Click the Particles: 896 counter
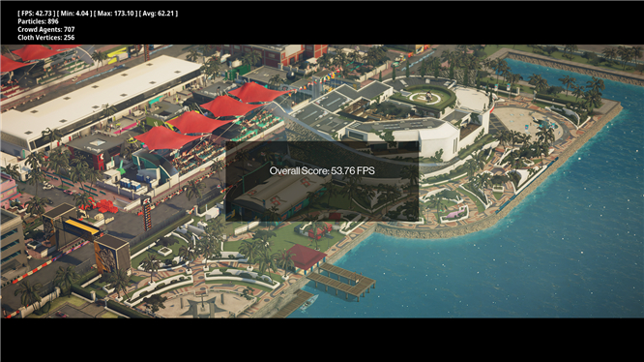Screen dimensions: 644x362 coord(38,21)
